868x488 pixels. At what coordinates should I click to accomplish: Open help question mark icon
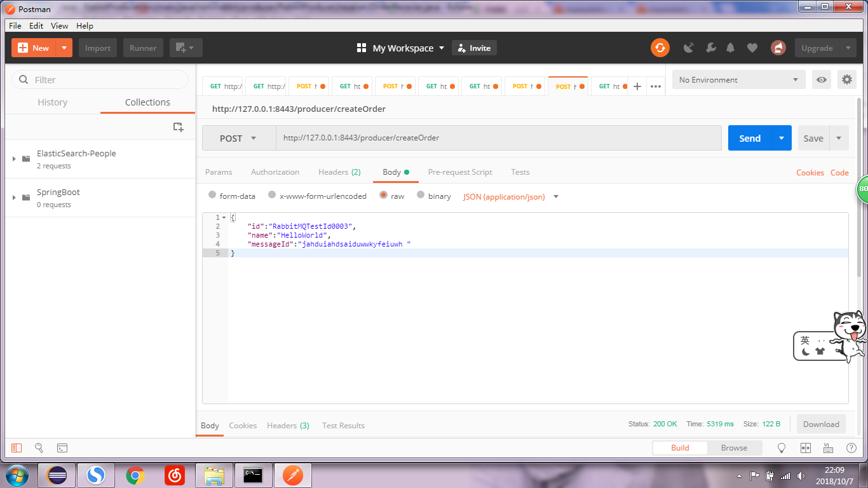coord(851,448)
